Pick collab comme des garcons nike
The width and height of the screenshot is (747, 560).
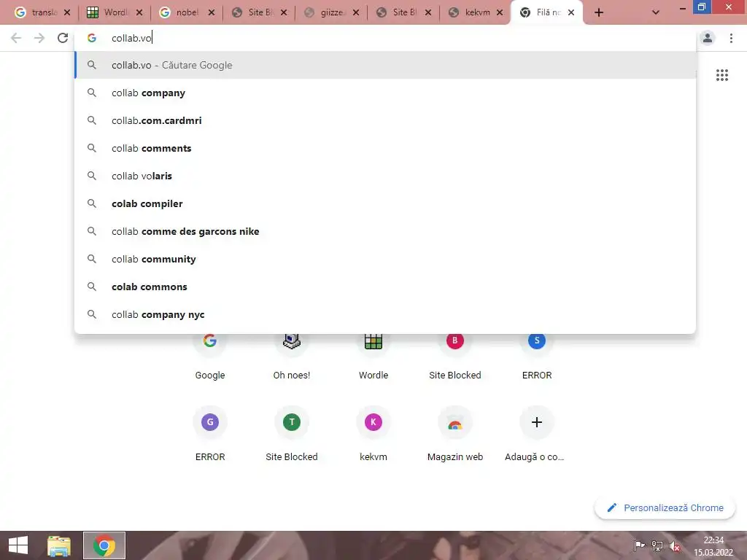pos(385,231)
